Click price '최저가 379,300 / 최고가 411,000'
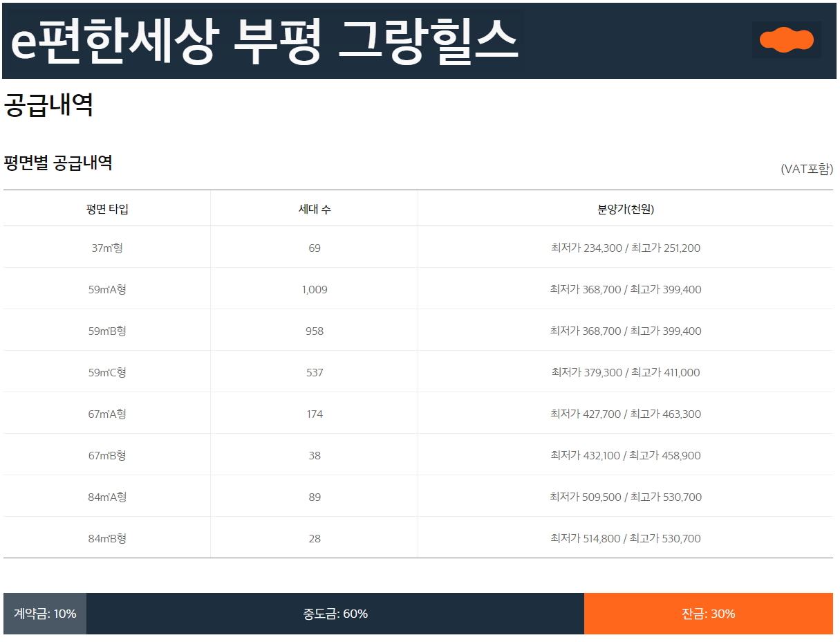 click(x=626, y=372)
